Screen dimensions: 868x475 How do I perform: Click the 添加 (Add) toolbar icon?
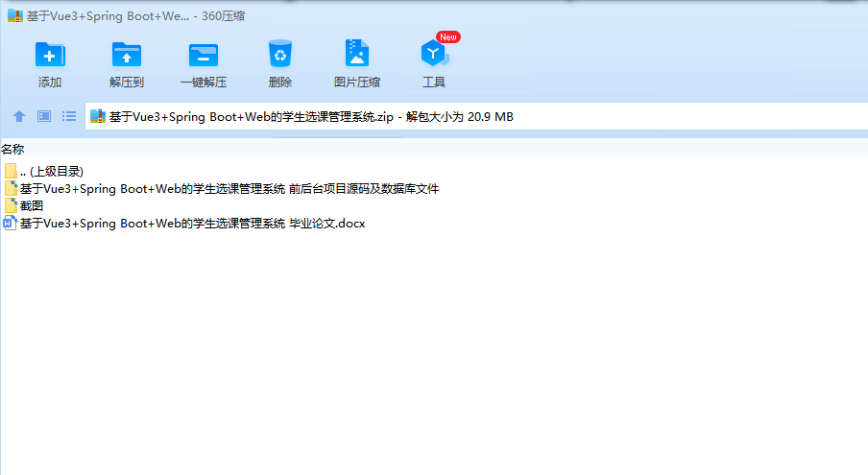(50, 54)
